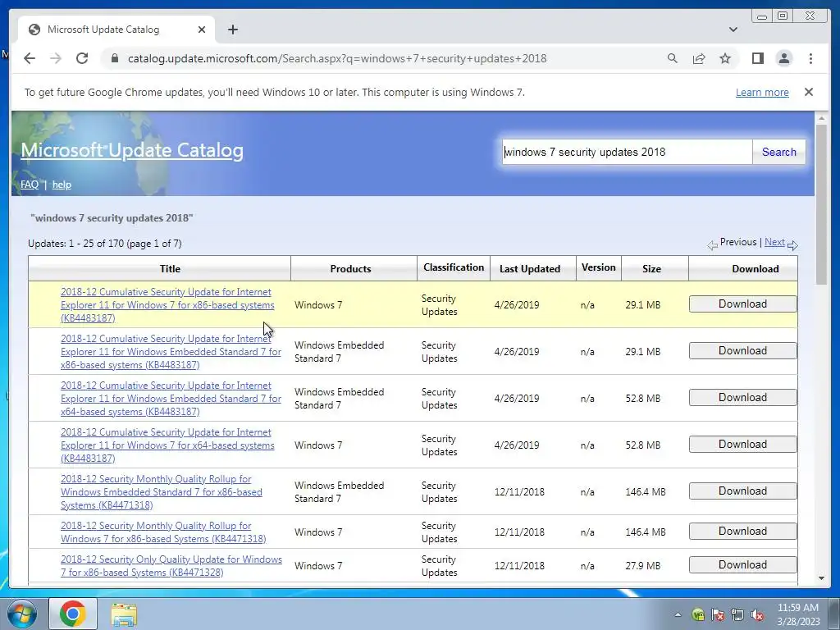Image resolution: width=840 pixels, height=630 pixels.
Task: Click the right arrow icon beside Next
Action: point(793,244)
